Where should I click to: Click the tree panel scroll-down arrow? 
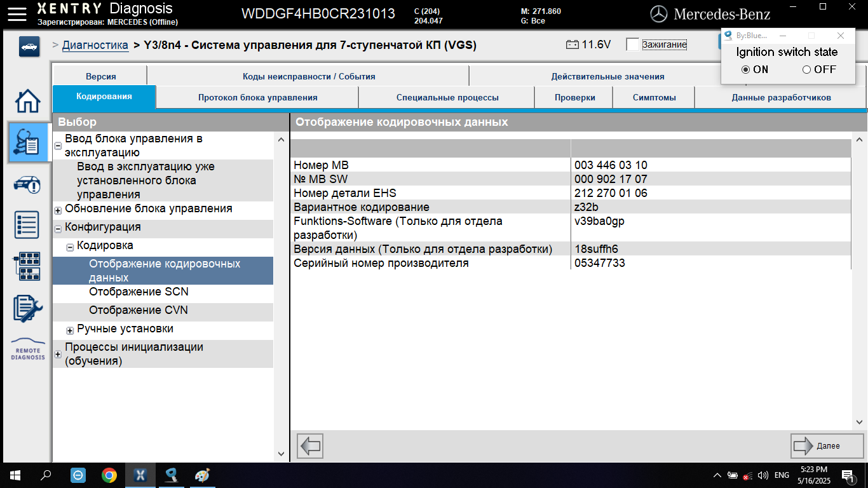[x=281, y=454]
